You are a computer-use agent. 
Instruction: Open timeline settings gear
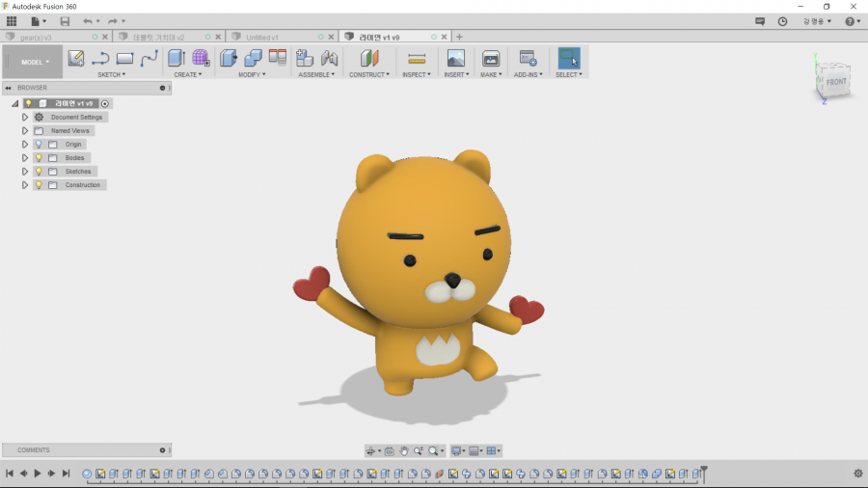[x=858, y=474]
